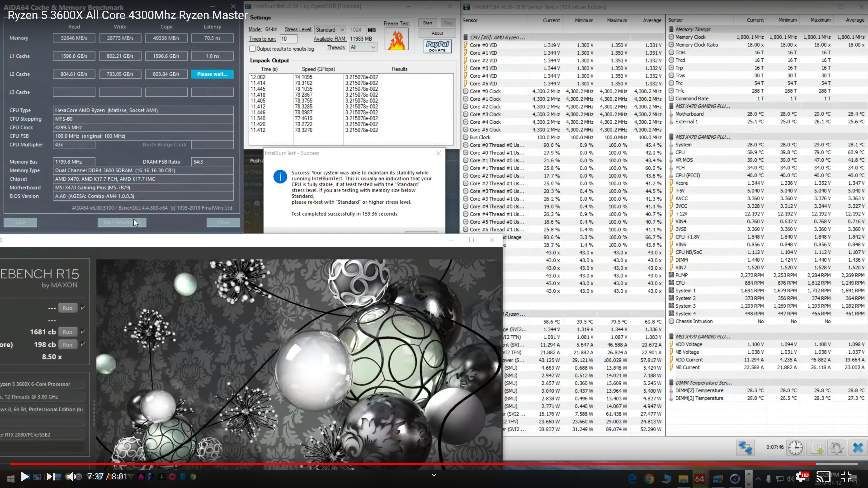868x488 pixels.
Task: Click Minimum column header in left HWiNFO pane
Action: pos(584,20)
